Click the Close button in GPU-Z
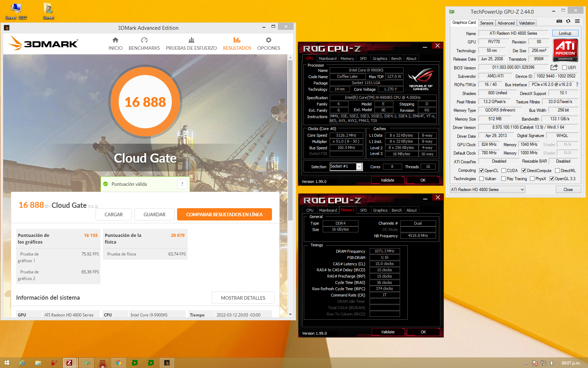 point(568,190)
